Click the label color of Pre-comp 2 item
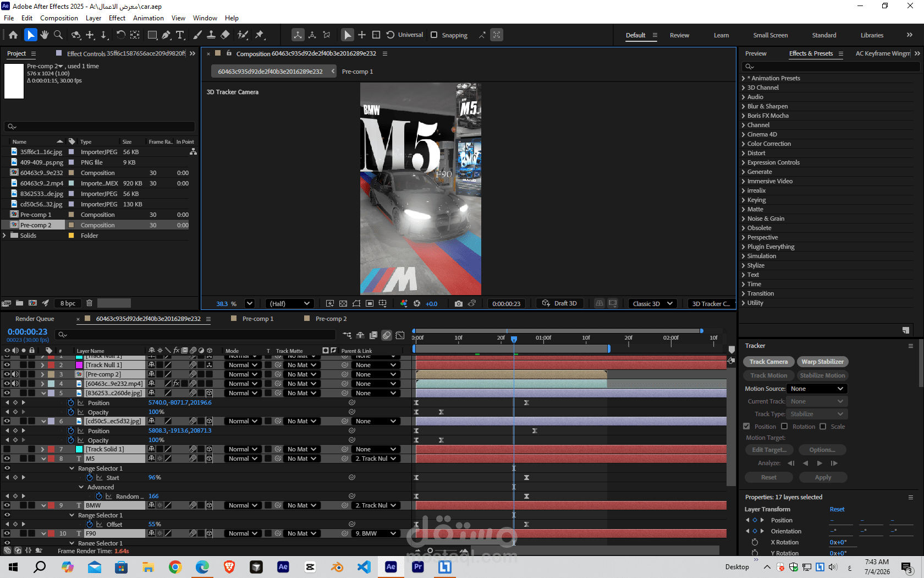 pyautogui.click(x=71, y=225)
